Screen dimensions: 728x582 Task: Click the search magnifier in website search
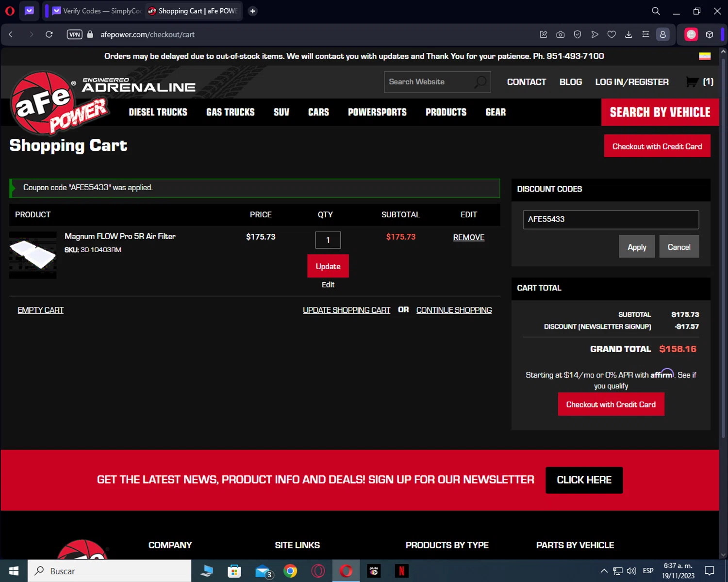pos(480,82)
